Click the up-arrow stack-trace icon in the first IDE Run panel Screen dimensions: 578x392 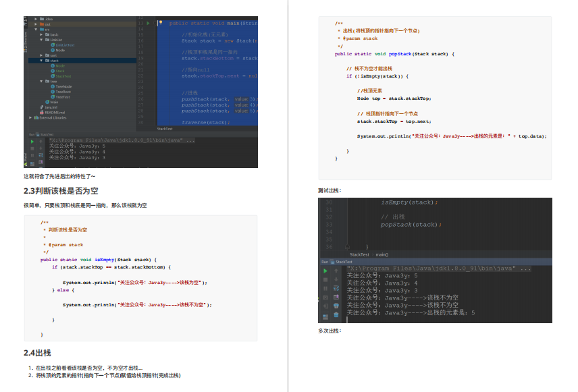point(41,142)
